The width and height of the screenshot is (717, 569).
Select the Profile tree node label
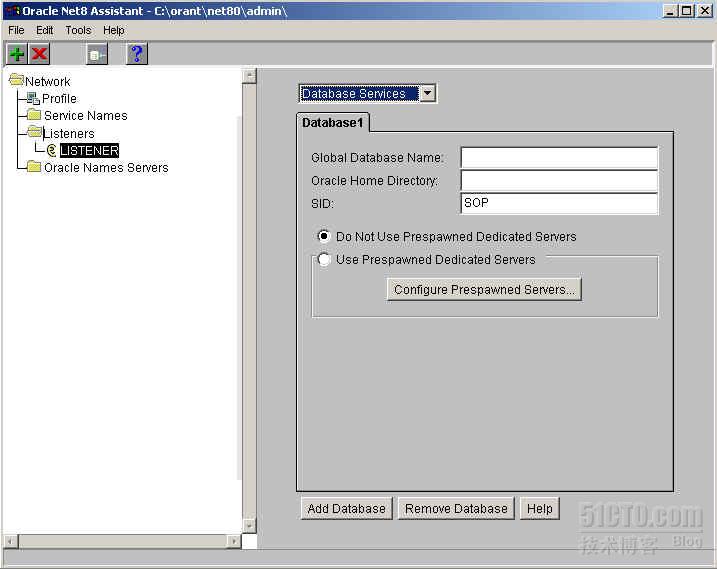59,98
